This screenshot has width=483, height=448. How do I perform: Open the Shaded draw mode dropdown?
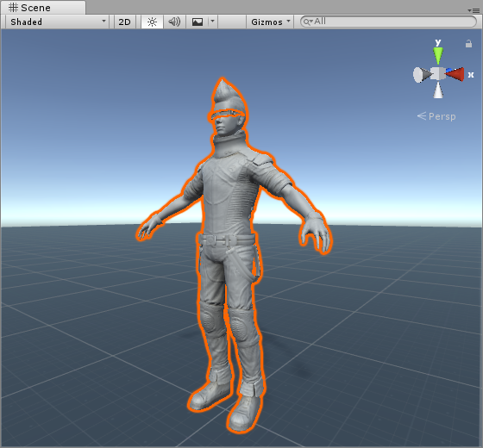point(57,22)
